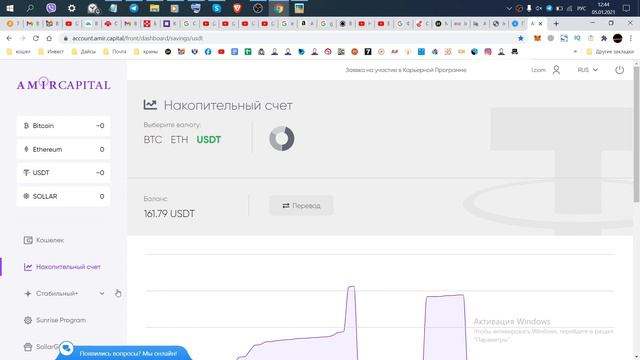640x360 pixels.
Task: Select the Ethereum balance card
Action: 63,149
